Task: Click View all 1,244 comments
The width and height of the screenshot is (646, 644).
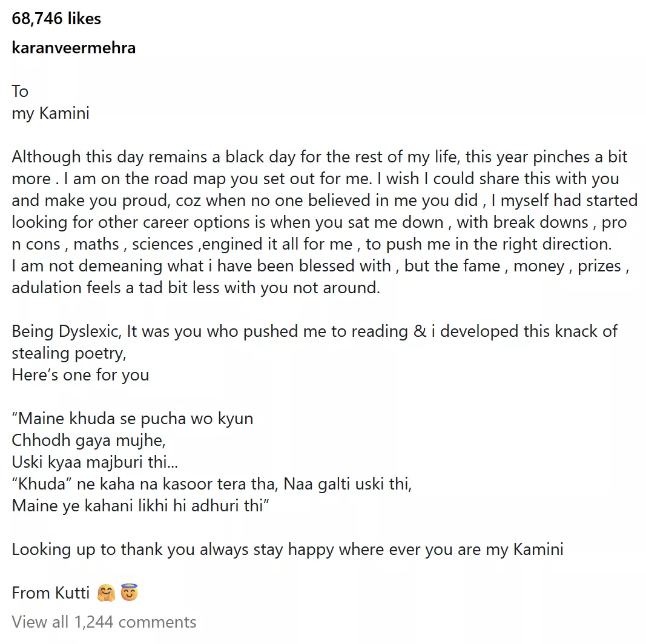Action: [104, 622]
